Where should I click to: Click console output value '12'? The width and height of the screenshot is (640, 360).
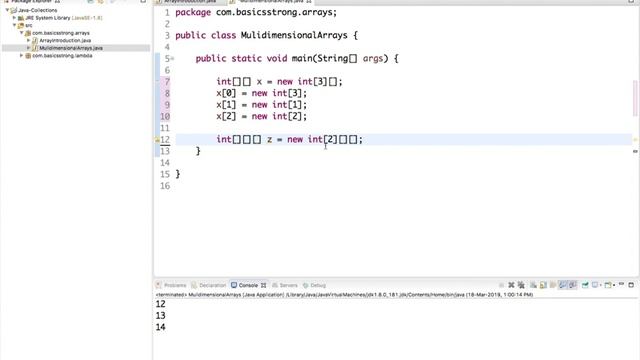[160, 304]
